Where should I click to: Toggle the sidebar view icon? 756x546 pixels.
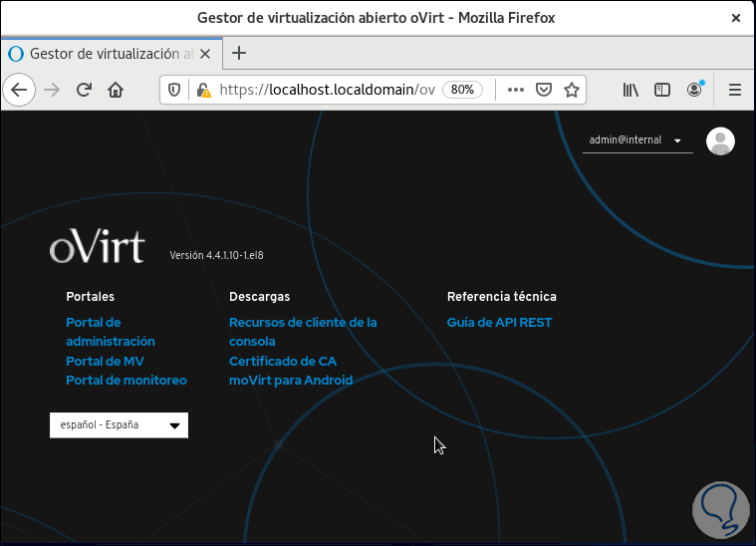point(662,90)
